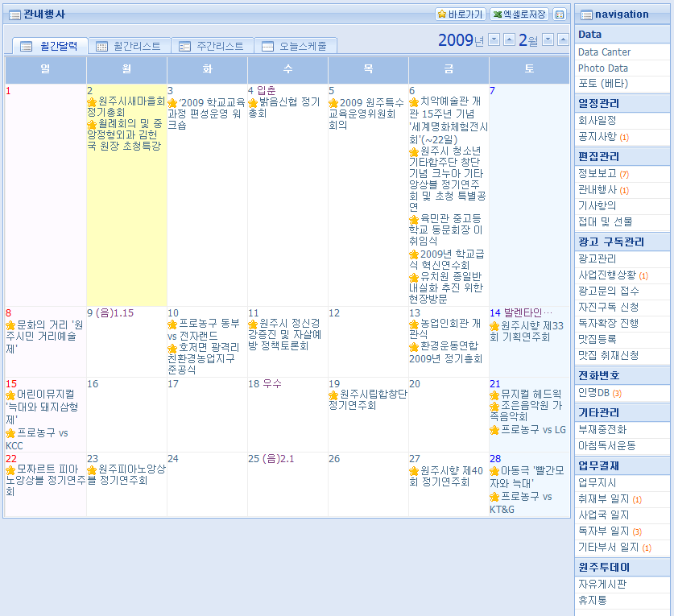The image size is (674, 616).
Task: Click star icon of 2009 학교교육과정 워크숍 event
Action: point(172,104)
